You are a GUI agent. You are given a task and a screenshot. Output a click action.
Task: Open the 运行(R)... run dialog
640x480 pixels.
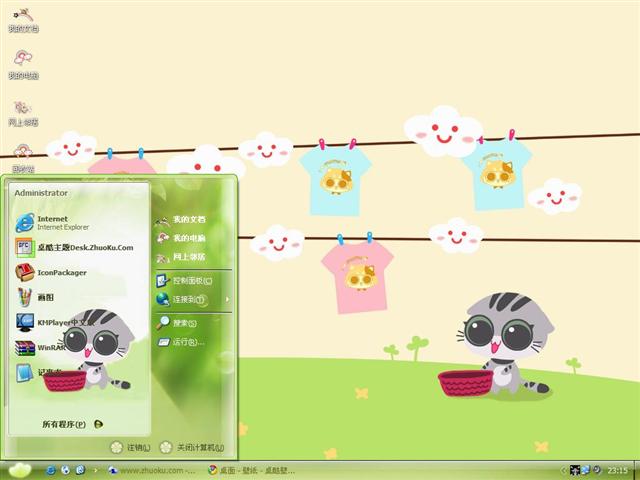[x=181, y=342]
